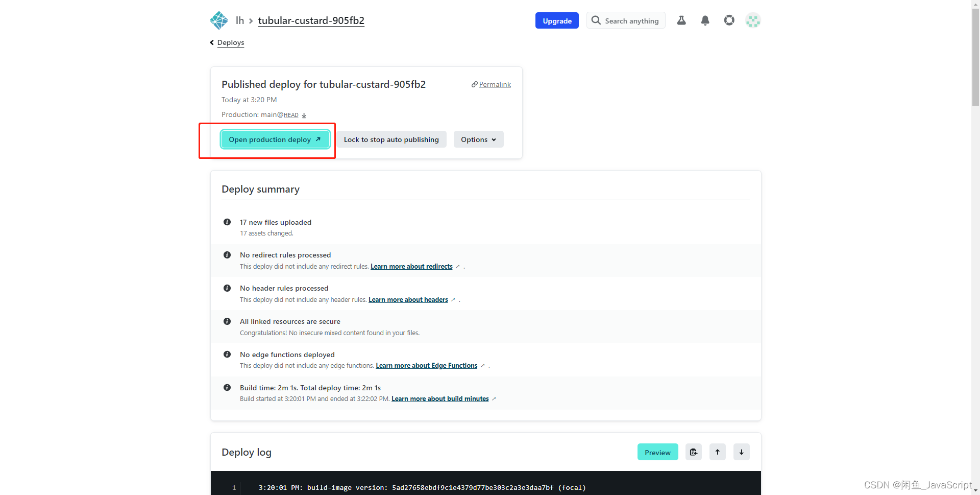Click the Upgrade button
The height and width of the screenshot is (495, 980).
557,20
